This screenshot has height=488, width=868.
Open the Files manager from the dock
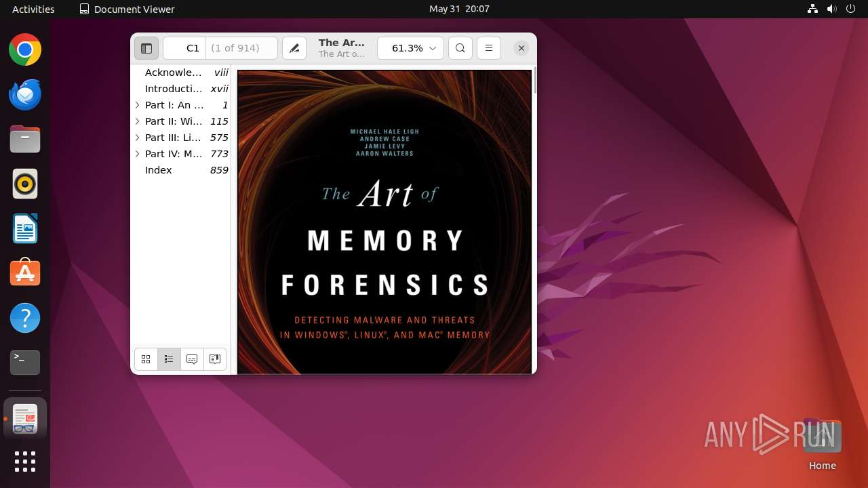(x=25, y=140)
